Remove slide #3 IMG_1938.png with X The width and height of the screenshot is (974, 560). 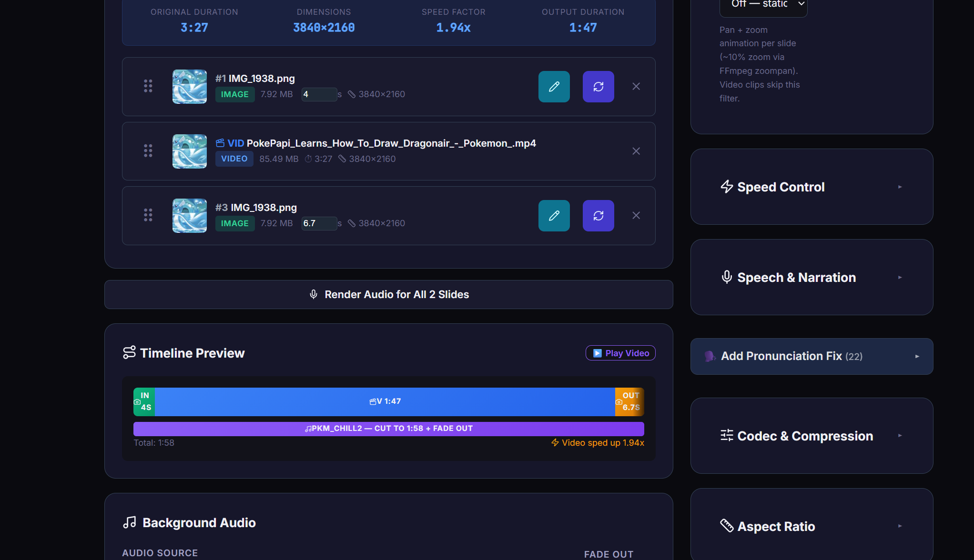coord(636,215)
